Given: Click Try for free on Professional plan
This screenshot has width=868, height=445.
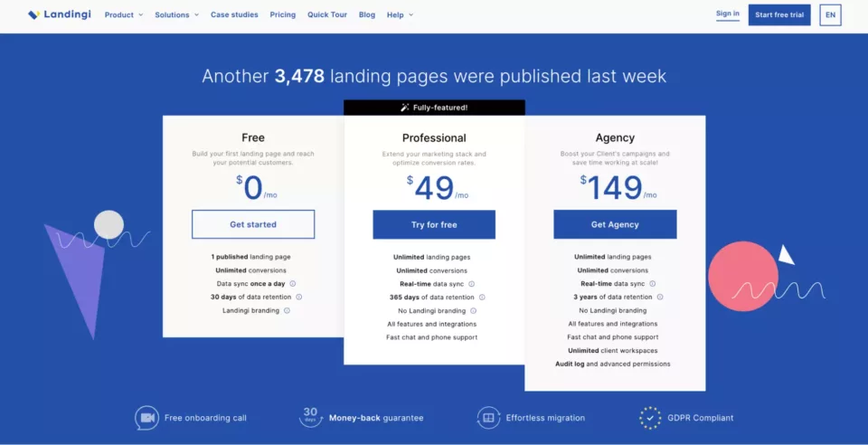Looking at the screenshot, I should (434, 224).
